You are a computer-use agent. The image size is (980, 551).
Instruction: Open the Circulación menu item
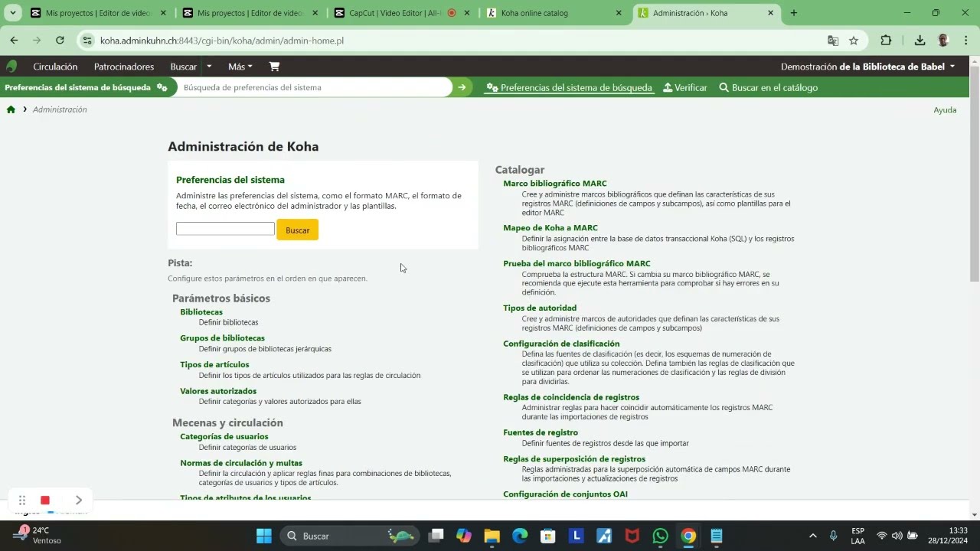pos(55,67)
